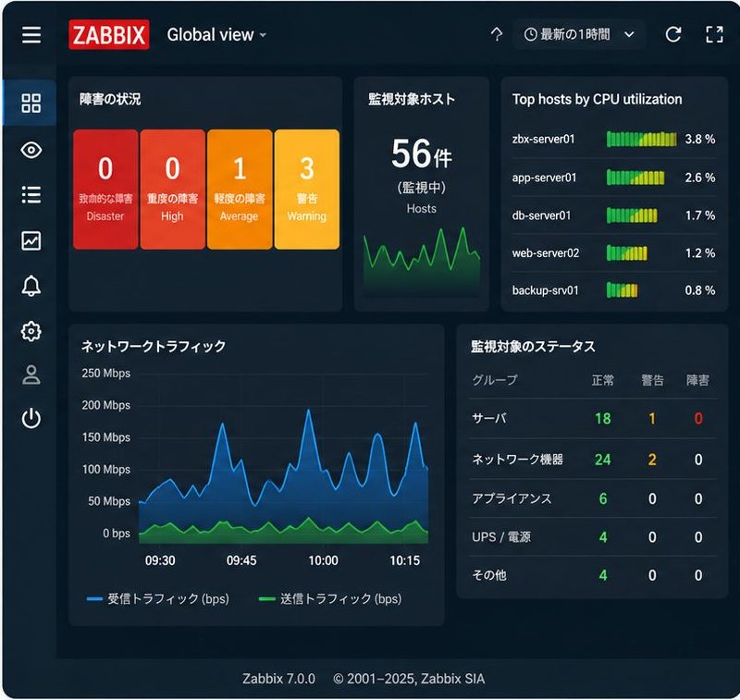
Task: Click the 1.7 % CPU value
Action: pos(700,215)
